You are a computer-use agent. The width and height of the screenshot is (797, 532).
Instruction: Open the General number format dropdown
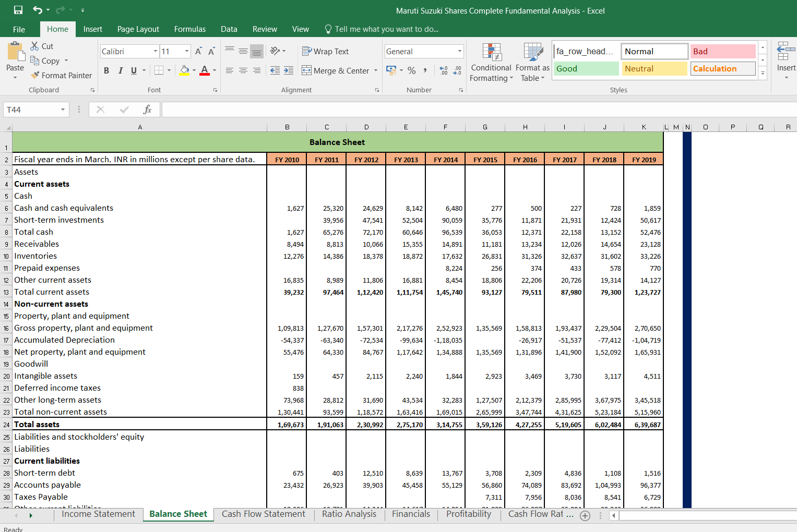click(x=460, y=51)
